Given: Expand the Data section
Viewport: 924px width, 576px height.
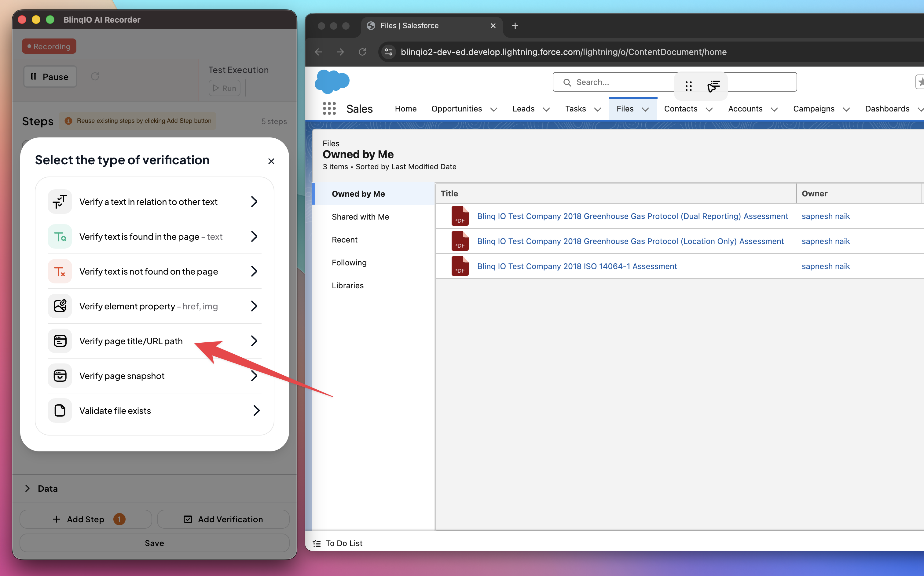Looking at the screenshot, I should tap(28, 488).
